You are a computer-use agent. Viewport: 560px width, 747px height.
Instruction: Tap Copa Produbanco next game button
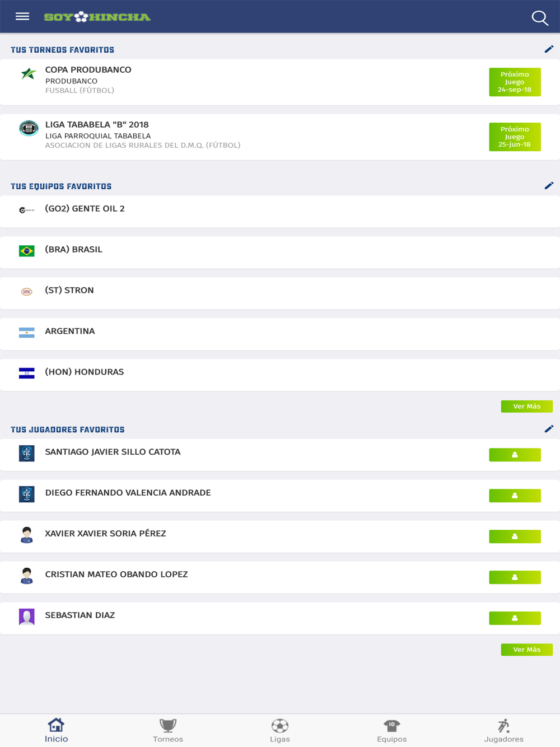click(x=515, y=82)
